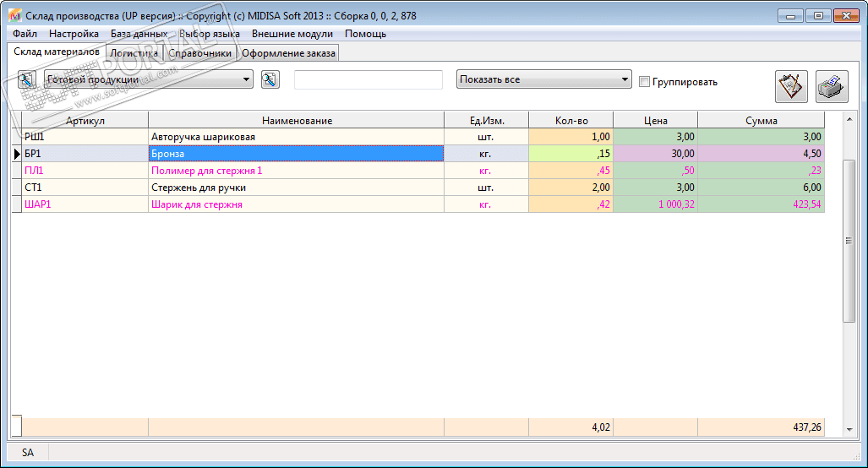Image resolution: width=868 pixels, height=468 pixels.
Task: Open the Внешние модули menu
Action: click(x=292, y=34)
